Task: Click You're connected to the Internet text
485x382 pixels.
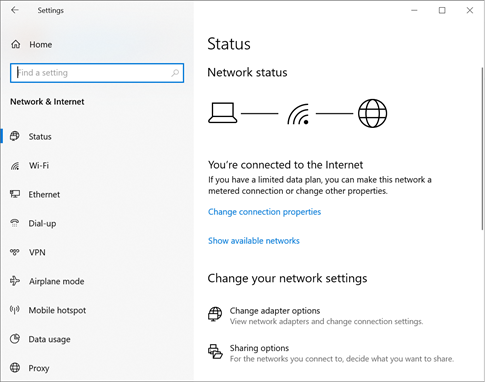Action: pyautogui.click(x=285, y=165)
